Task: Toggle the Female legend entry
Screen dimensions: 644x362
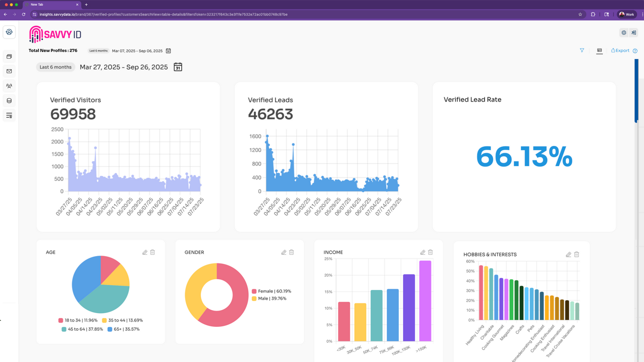Action: [x=271, y=291]
